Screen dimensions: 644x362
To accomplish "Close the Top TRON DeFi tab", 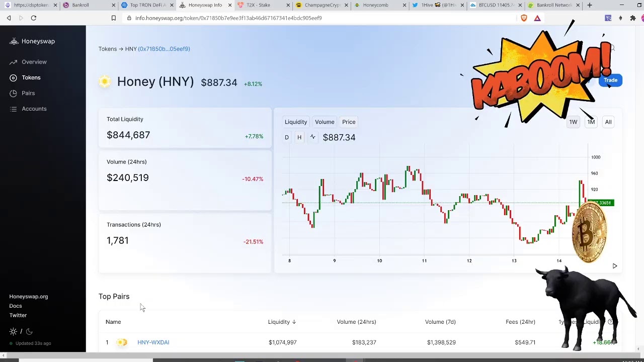I will [173, 5].
